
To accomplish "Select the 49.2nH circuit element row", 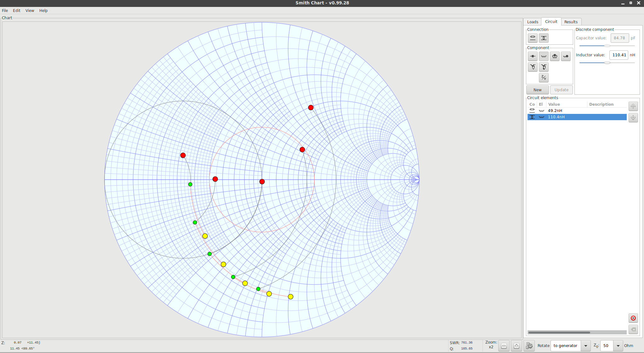I will [577, 111].
